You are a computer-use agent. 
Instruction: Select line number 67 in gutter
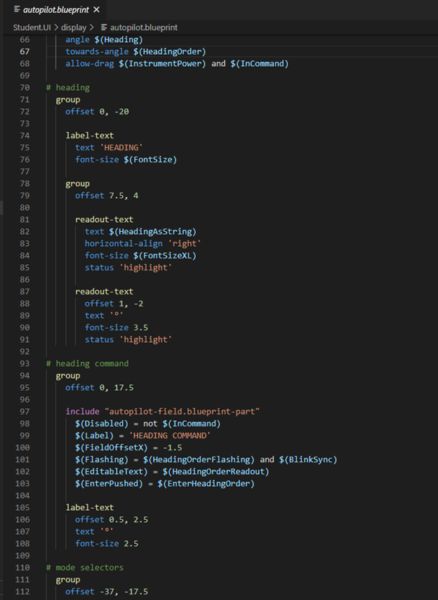click(24, 52)
